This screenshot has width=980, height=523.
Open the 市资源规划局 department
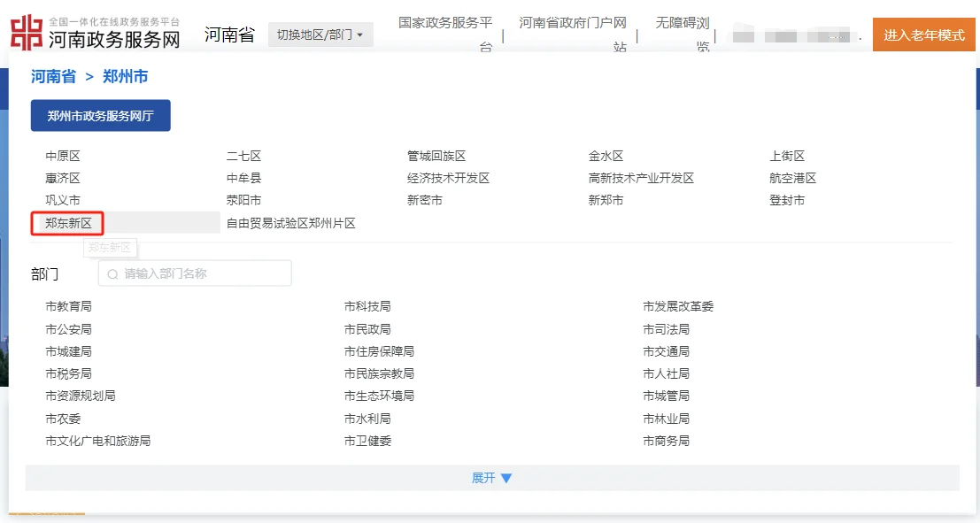pyautogui.click(x=81, y=396)
